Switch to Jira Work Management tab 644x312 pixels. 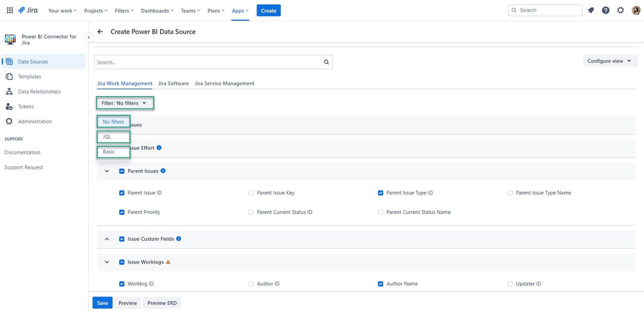pos(125,83)
